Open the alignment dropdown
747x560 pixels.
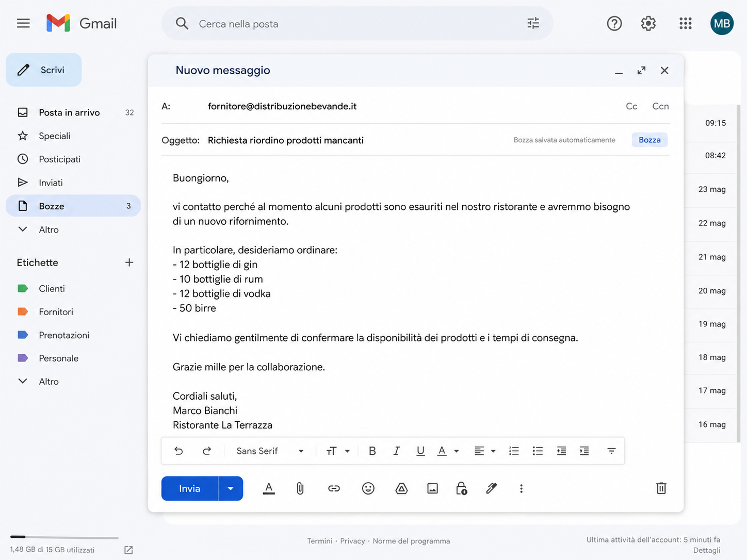click(x=484, y=451)
